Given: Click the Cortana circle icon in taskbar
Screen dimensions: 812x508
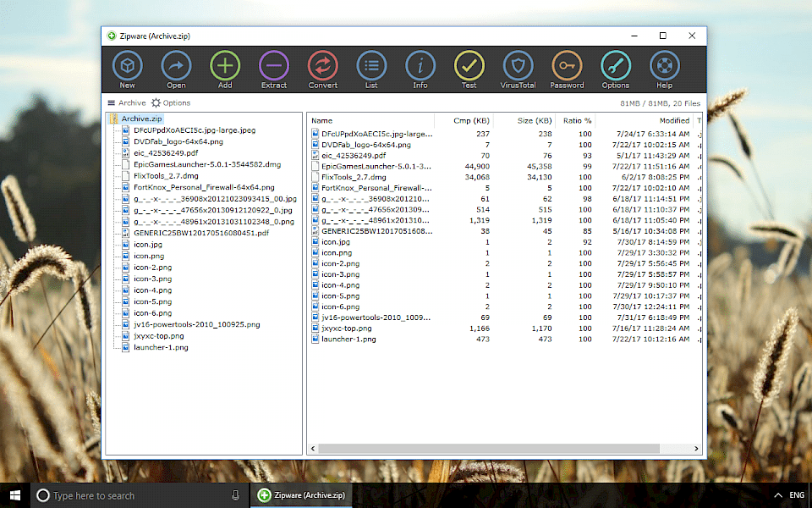Looking at the screenshot, I should coord(43,495).
